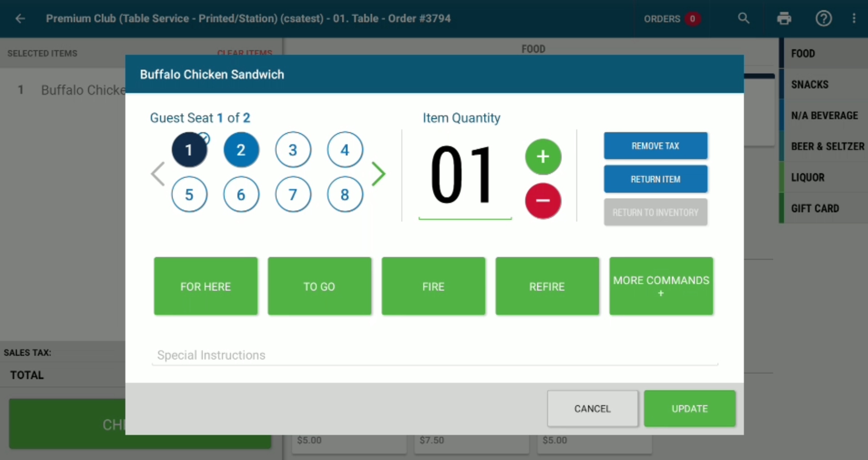The width and height of the screenshot is (868, 460).
Task: Send the FIRE command
Action: click(433, 286)
